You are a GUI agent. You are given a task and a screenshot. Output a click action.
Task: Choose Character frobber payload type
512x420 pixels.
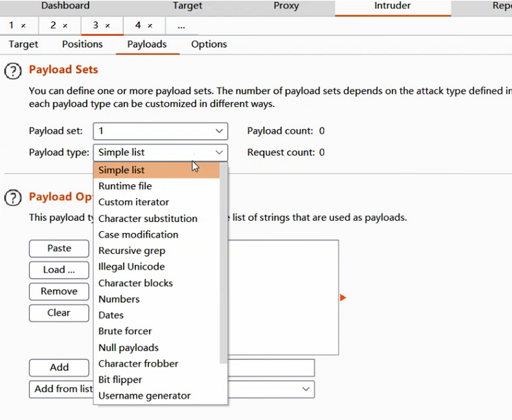pyautogui.click(x=157, y=363)
